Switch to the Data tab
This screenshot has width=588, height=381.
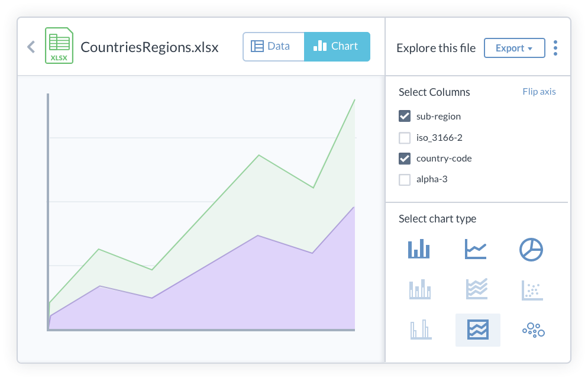[273, 46]
